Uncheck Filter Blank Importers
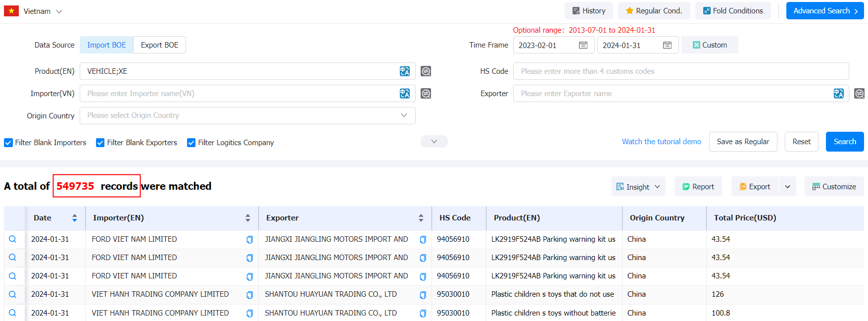This screenshot has width=868, height=321. click(x=8, y=143)
